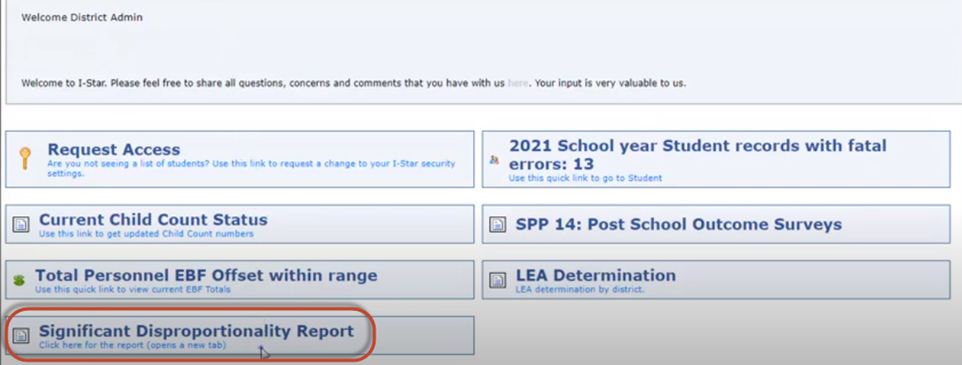Open Current Child Count Status
This screenshot has width=962, height=365.
pos(153,220)
